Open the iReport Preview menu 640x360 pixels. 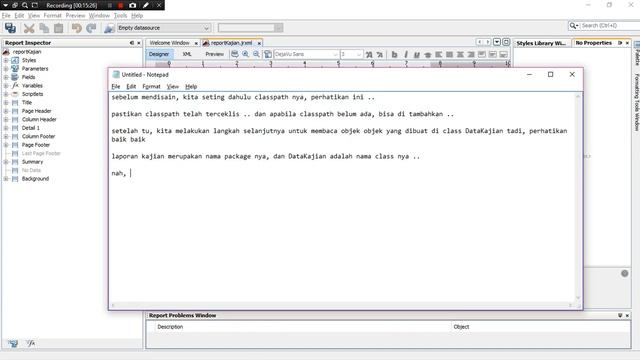76,16
